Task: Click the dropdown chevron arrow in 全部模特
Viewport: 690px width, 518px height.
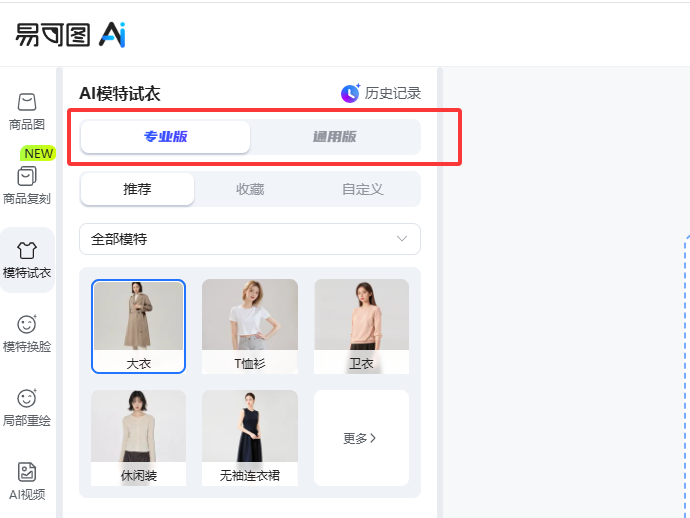Action: point(402,239)
